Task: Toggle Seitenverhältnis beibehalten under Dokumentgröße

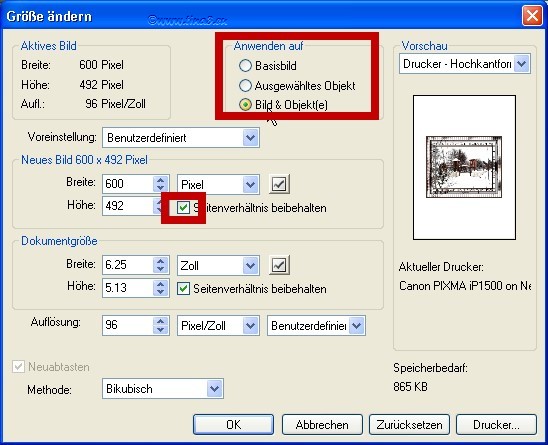Action: (183, 289)
